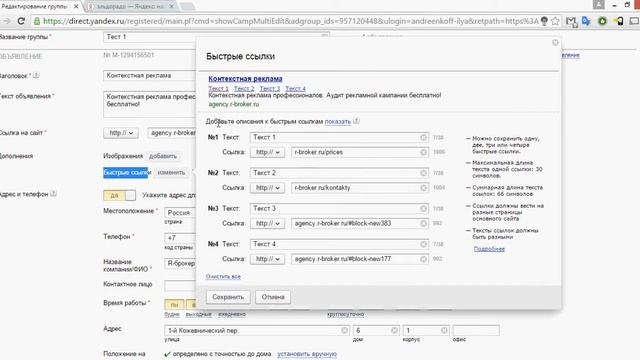The image size is (640, 360).
Task: Focus the Контактное лицо field
Action: [180, 285]
